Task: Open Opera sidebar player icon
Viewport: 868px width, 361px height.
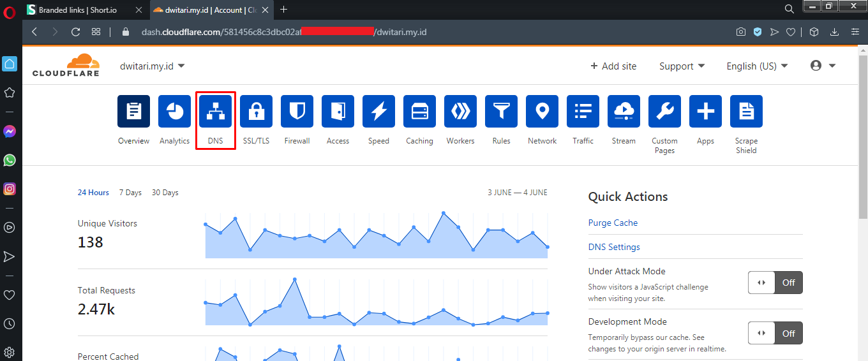Action: (x=10, y=227)
